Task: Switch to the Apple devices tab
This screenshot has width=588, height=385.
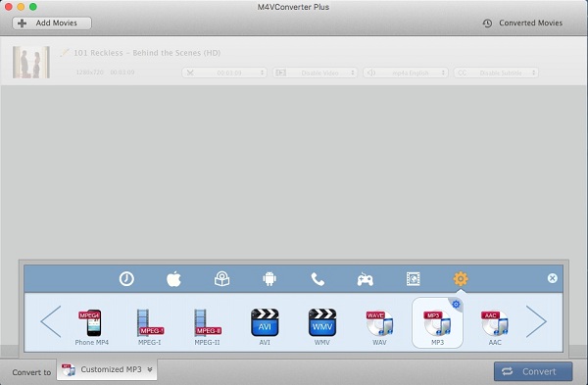Action: point(173,279)
